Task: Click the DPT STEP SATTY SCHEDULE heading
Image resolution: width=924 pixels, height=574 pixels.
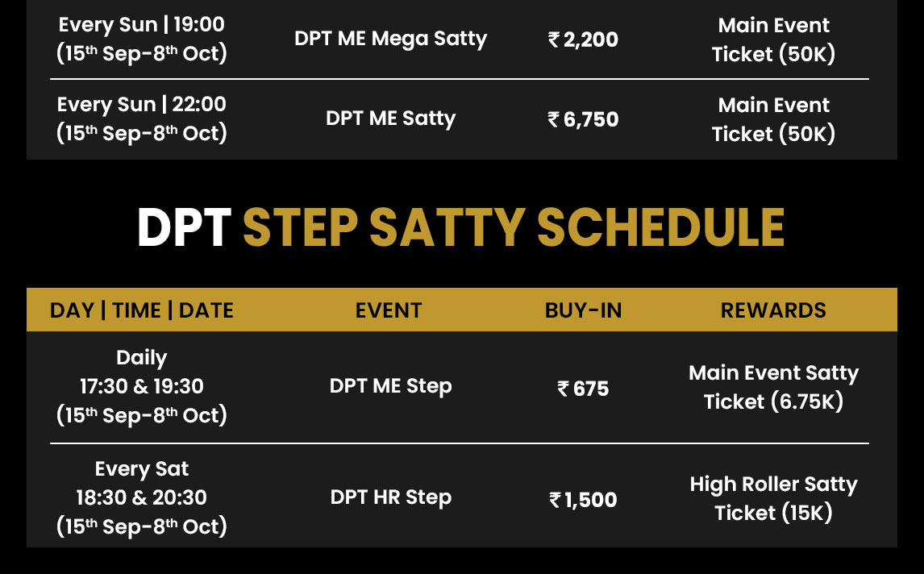Action: tap(461, 227)
